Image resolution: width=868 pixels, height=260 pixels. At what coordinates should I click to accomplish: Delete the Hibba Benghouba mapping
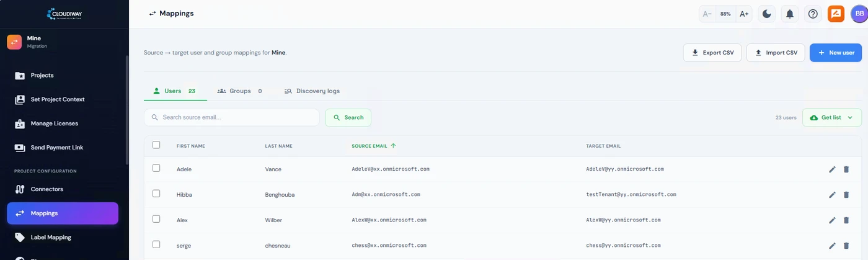pos(846,195)
